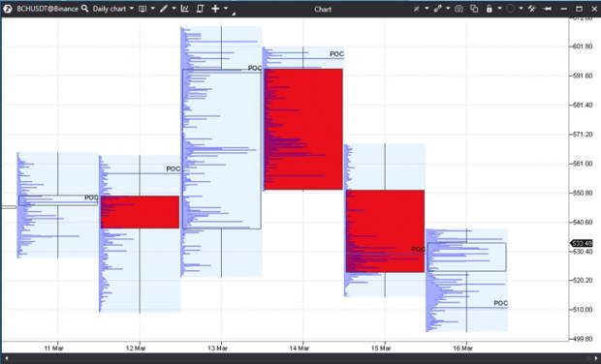Open chart settings tools icon

(531, 9)
